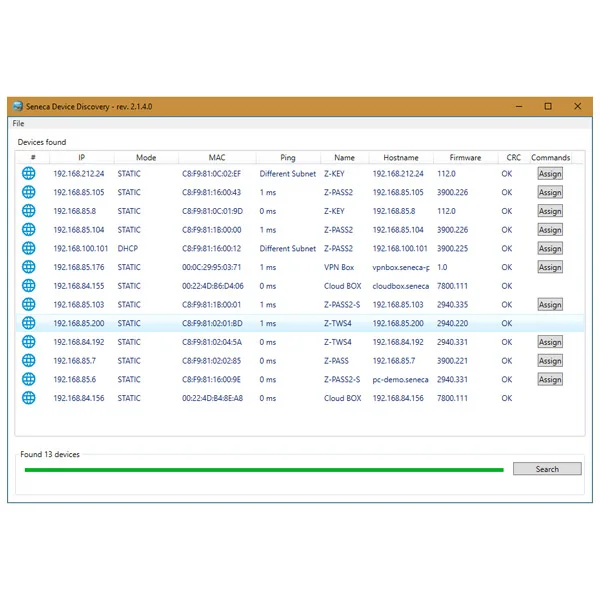Click Assign button in 192.168.85.105 row

tap(550, 192)
